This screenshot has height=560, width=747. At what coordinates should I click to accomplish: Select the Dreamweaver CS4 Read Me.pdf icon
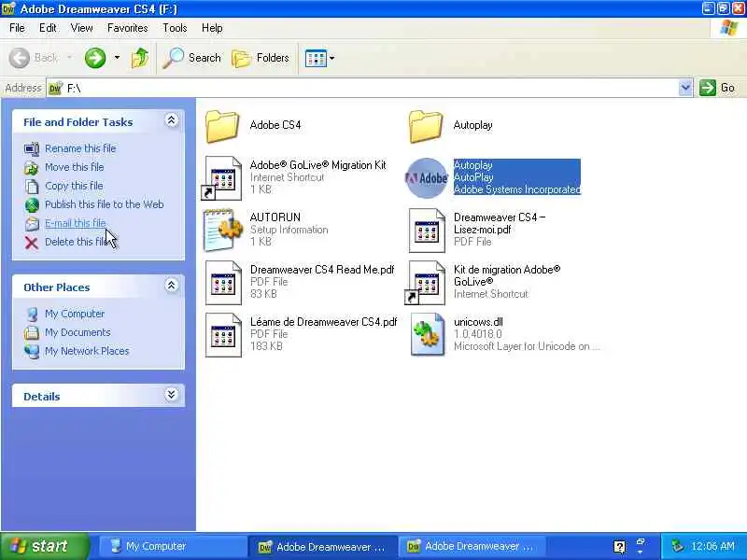pos(223,283)
